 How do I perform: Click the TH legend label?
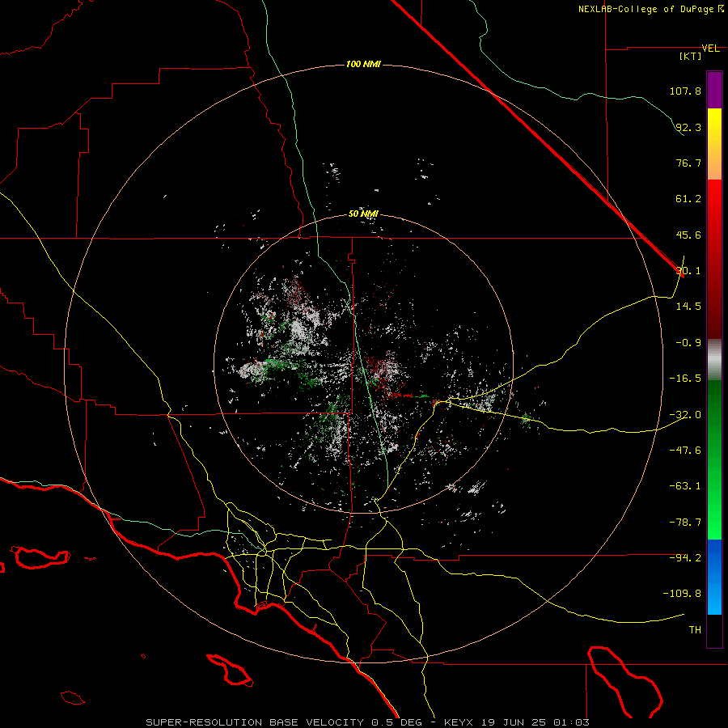coord(695,630)
